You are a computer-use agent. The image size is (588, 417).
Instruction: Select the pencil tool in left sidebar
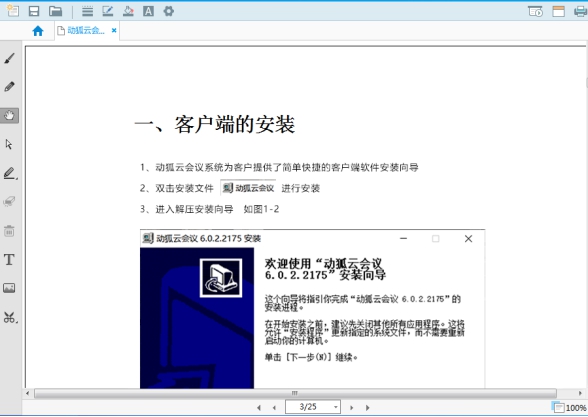(9, 87)
